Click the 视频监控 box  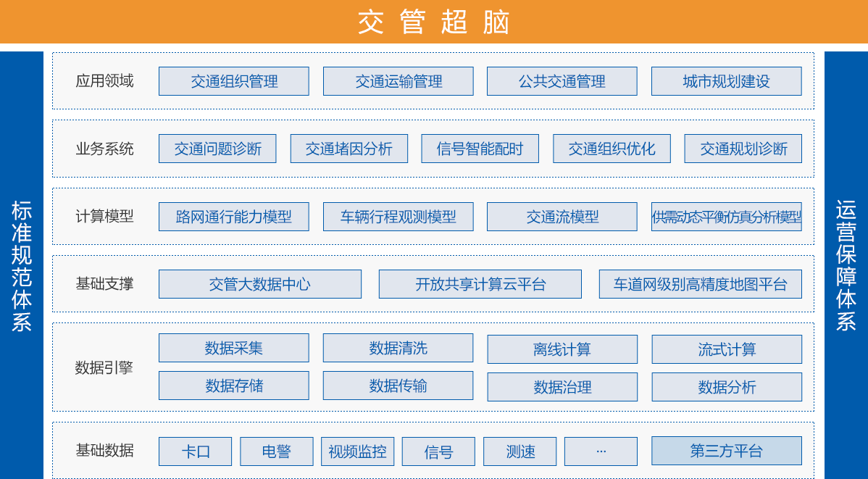click(358, 451)
